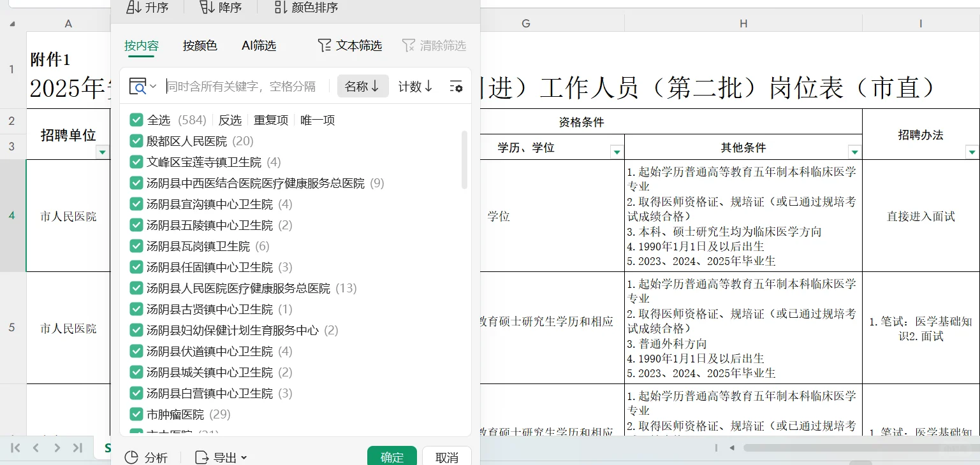Open the 招聘办法 column filter dropdown

click(972, 152)
